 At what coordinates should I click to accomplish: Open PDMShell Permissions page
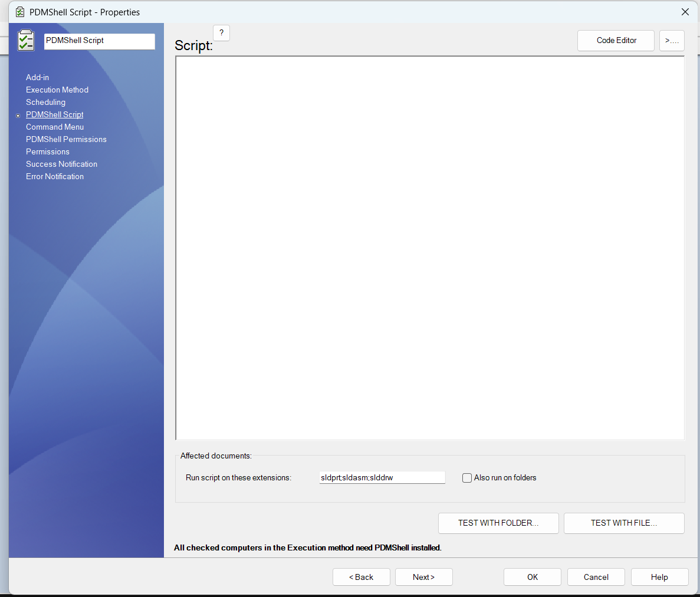(x=66, y=139)
